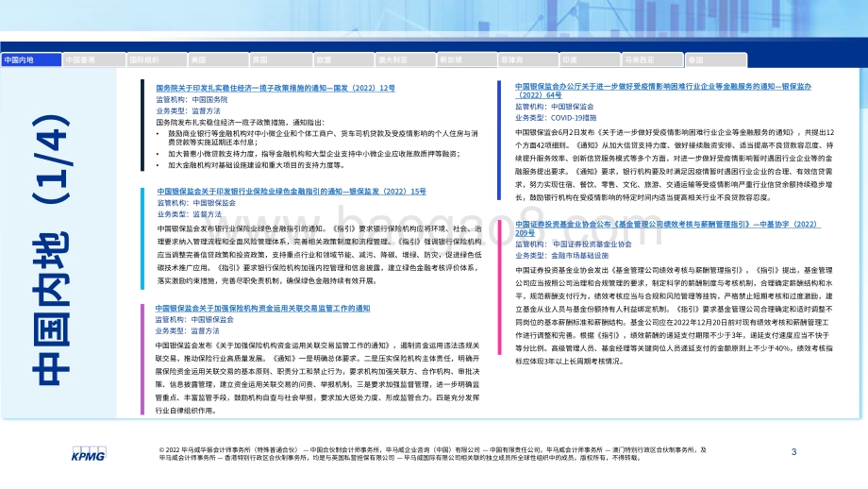Click the paragraph starting 中国银保监会6月2日发布

675,165
